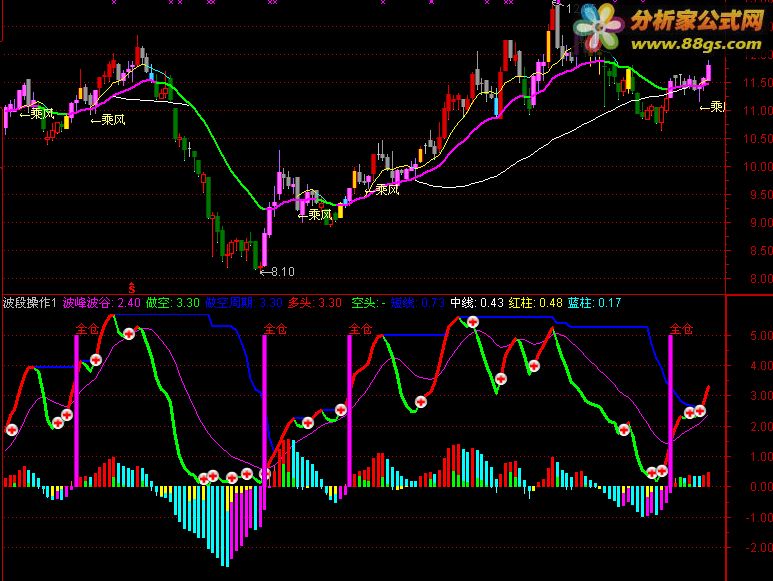Viewport: 773px width, 581px height.
Task: Click the red 多头: 3.30 readout
Action: pos(315,303)
